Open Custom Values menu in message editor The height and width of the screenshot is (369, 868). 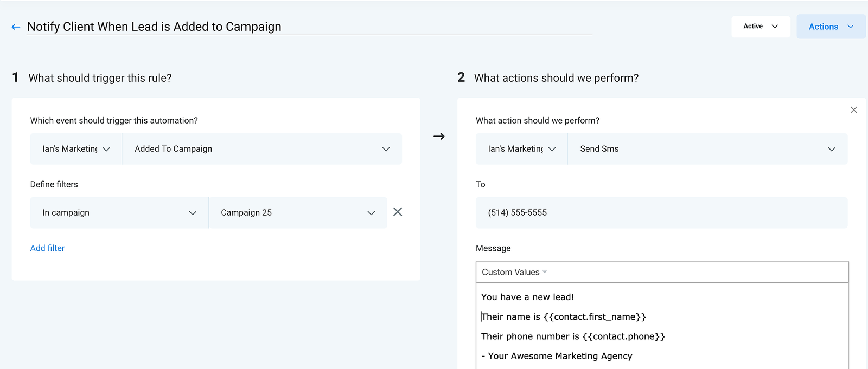click(514, 273)
